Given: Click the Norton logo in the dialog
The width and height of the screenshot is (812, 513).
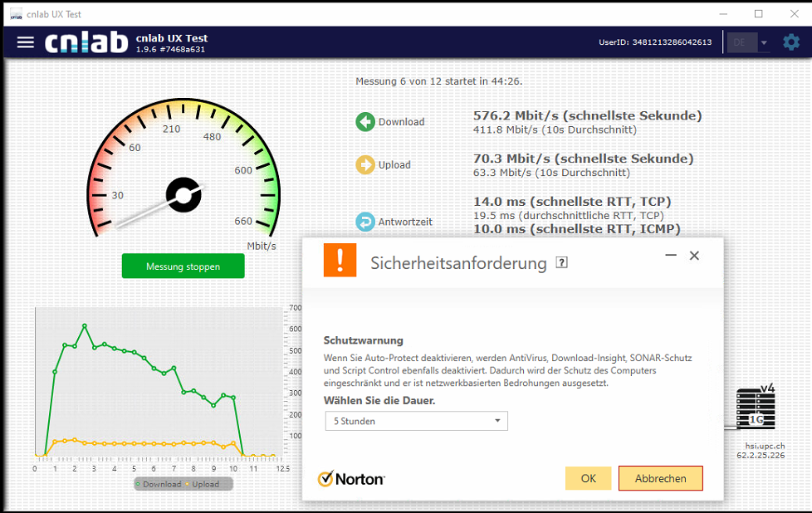Looking at the screenshot, I should pos(351,478).
